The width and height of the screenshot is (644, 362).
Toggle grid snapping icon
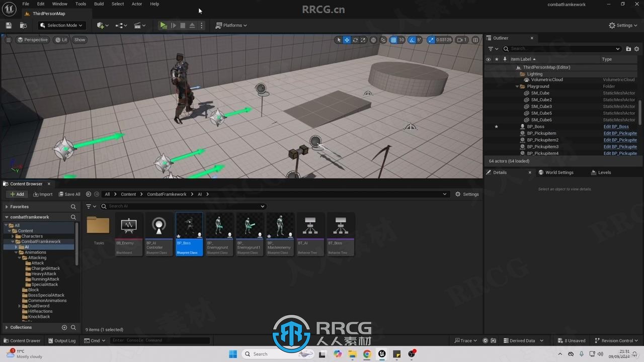coord(393,40)
